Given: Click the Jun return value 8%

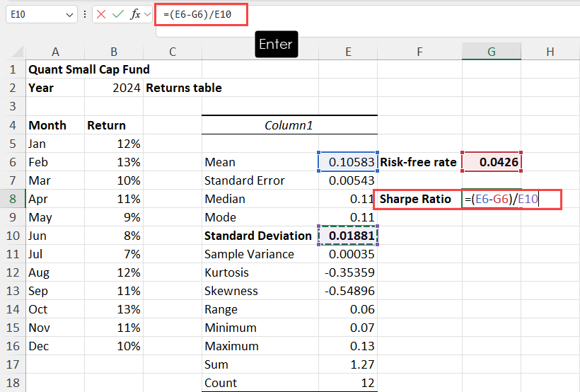Looking at the screenshot, I should point(114,236).
